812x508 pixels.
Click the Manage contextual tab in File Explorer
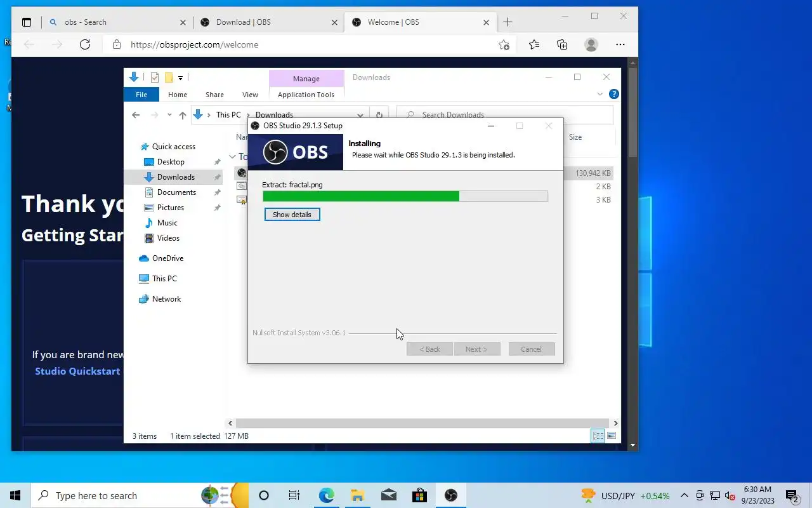click(306, 79)
